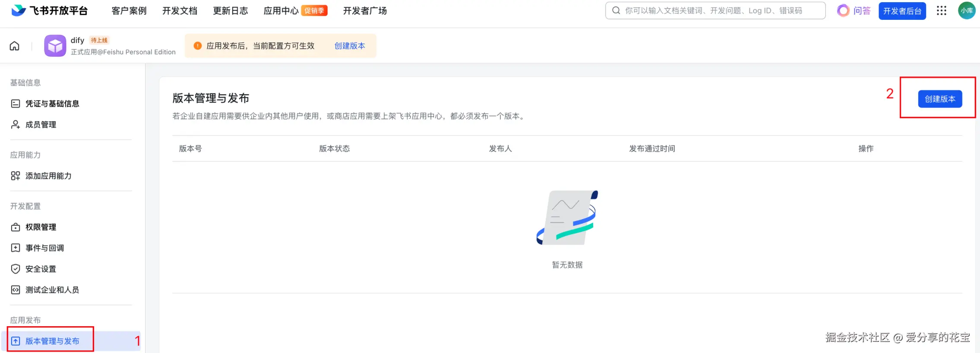980x353 pixels.
Task: Click the dify app cube icon
Action: pyautogui.click(x=55, y=46)
